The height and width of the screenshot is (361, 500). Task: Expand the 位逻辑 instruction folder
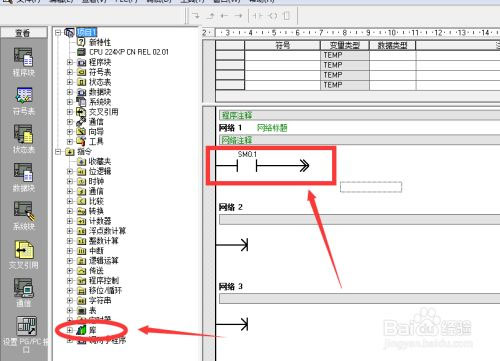coord(69,171)
